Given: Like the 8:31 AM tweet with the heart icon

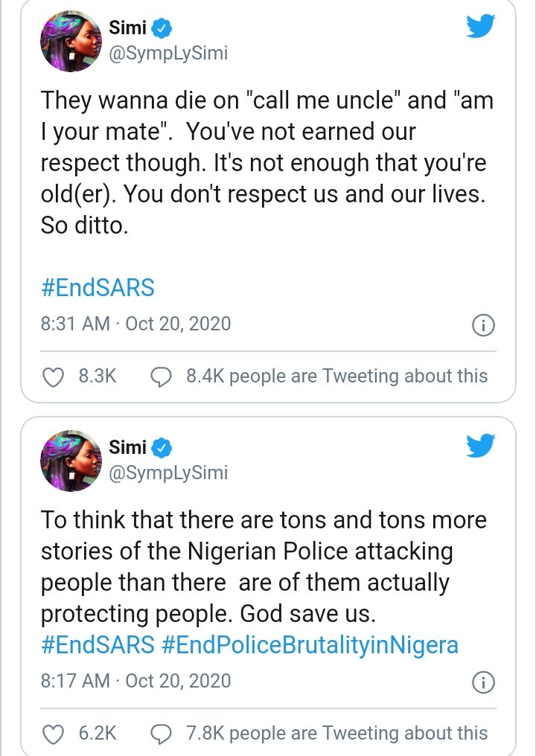Looking at the screenshot, I should click(x=52, y=377).
